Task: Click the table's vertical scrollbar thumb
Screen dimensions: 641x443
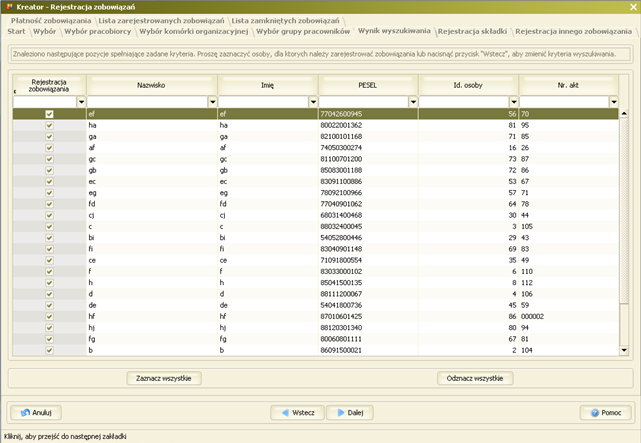Action: (624, 210)
